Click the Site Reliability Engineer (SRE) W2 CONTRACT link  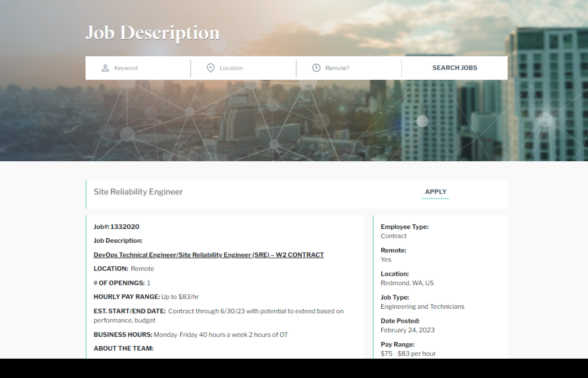(x=209, y=255)
